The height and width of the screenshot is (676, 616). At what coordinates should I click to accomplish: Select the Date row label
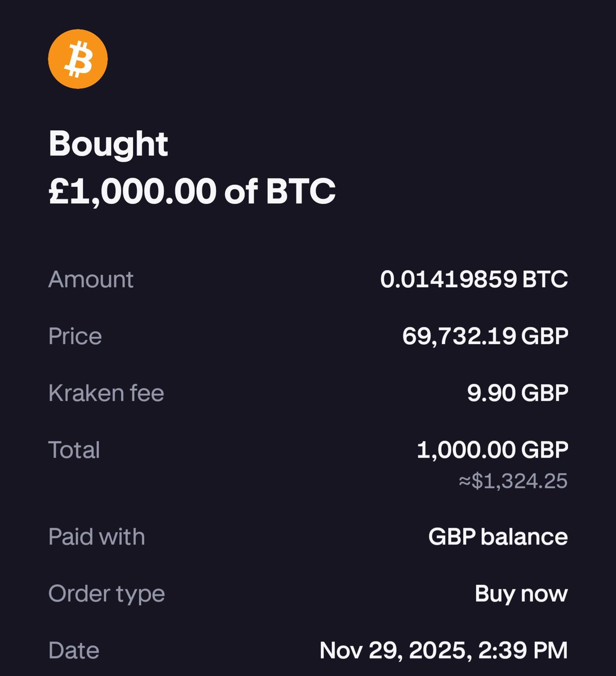click(74, 651)
